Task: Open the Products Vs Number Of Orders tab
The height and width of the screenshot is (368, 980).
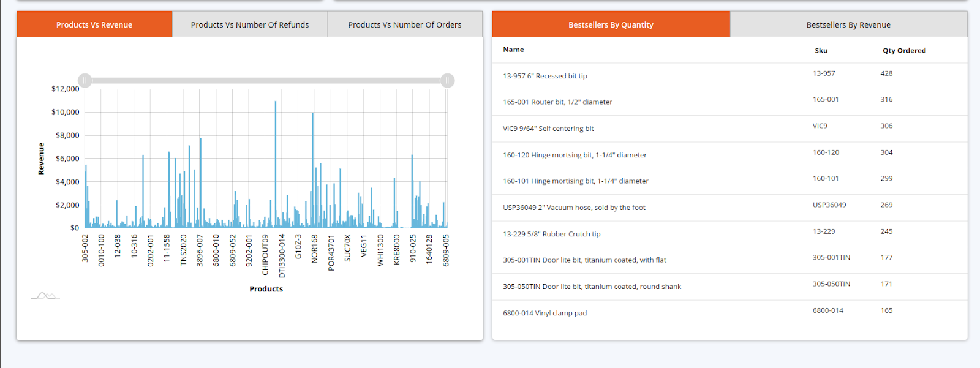Action: click(x=405, y=25)
